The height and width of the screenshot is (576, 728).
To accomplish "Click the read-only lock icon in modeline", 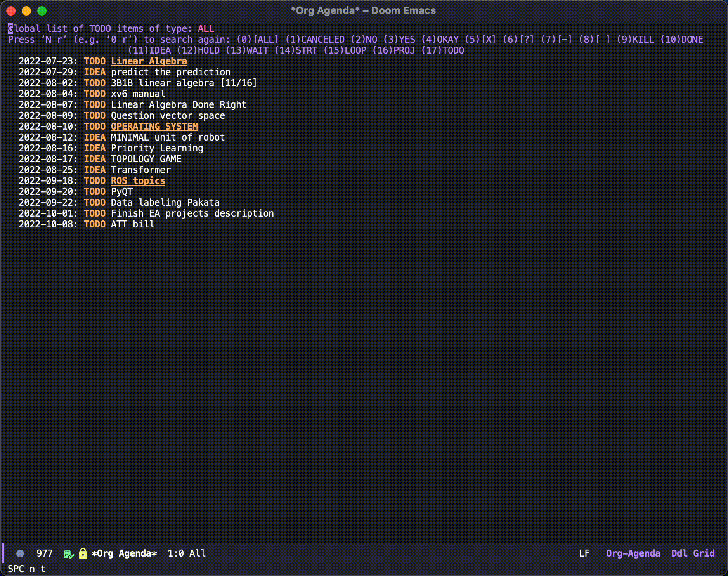I will 83,553.
